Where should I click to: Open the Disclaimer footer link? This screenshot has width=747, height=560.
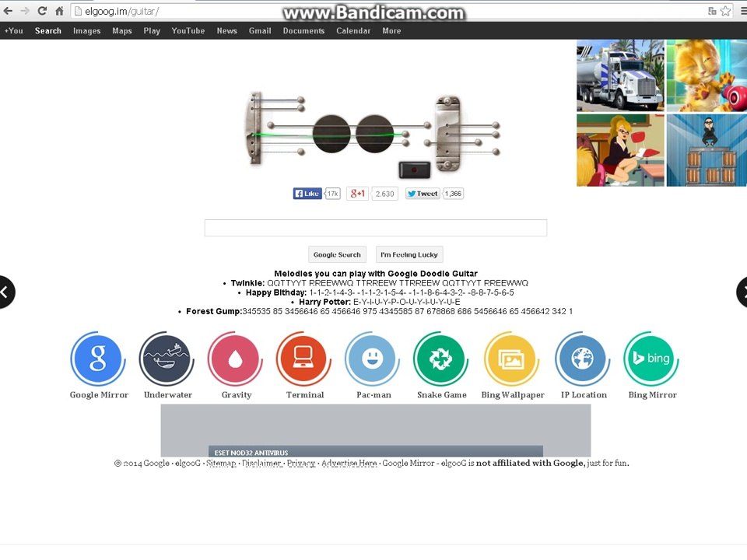click(261, 463)
